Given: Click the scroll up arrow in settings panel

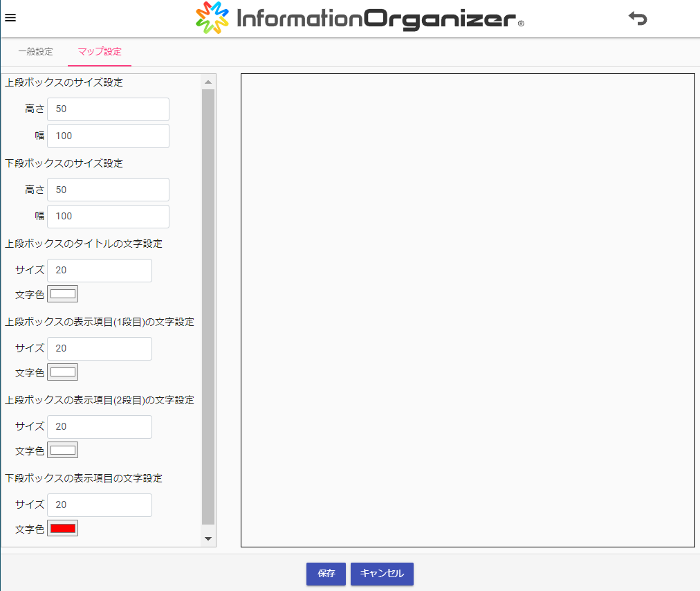Looking at the screenshot, I should click(x=208, y=82).
